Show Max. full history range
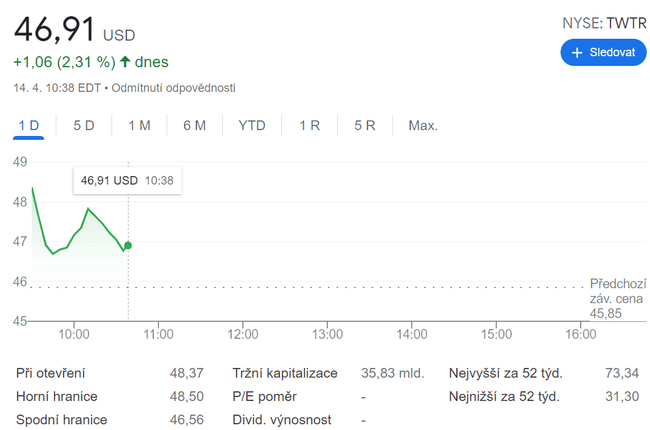 coord(423,126)
